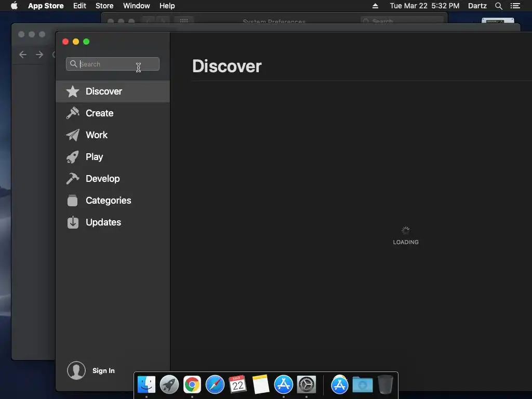
Task: Open Safari from the Dock
Action: [215, 385]
